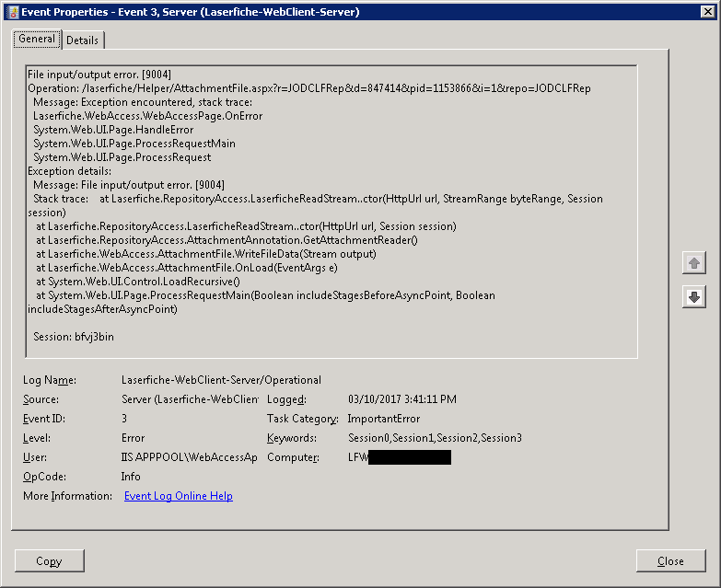The height and width of the screenshot is (588, 721).
Task: Click the Operation AttachmentFile.aspx URL line
Action: 309,88
